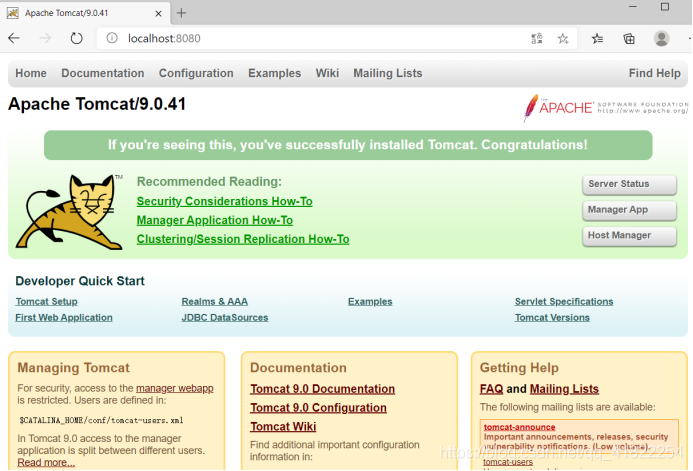Open the Tomcat Versions link
Screen dimensions: 693x471
tap(552, 317)
